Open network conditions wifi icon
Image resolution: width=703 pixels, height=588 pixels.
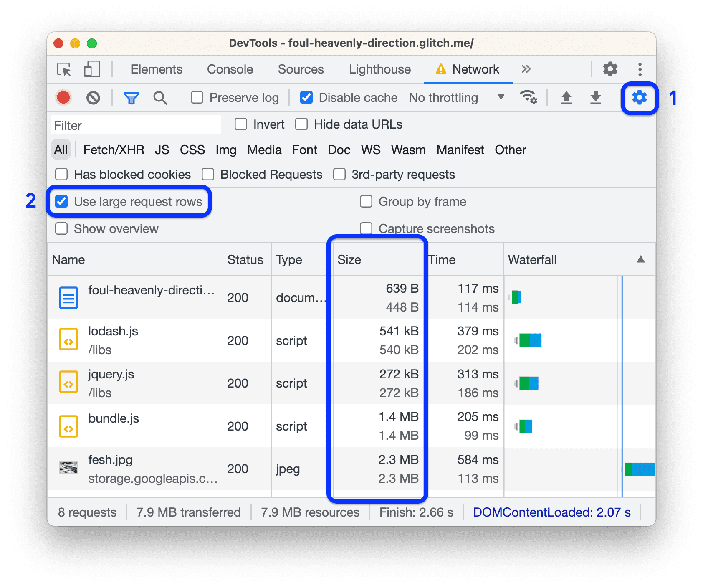(x=529, y=98)
